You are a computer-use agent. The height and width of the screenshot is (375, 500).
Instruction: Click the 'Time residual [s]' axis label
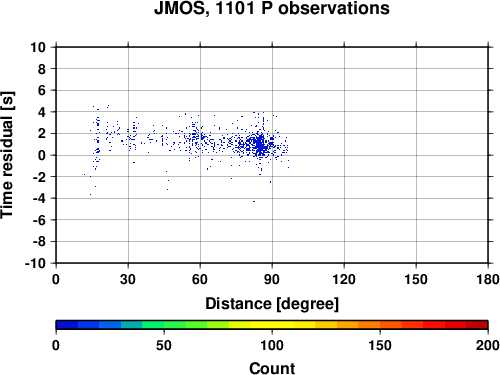click(7, 155)
